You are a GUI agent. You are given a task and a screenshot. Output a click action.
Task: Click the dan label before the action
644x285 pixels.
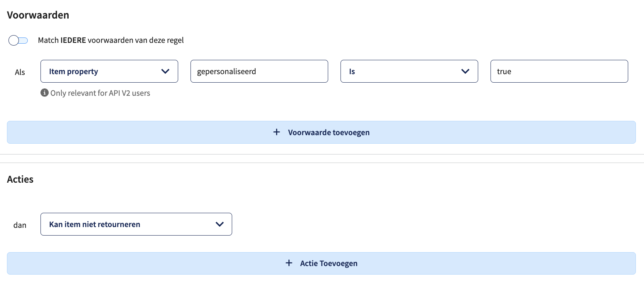click(x=20, y=225)
